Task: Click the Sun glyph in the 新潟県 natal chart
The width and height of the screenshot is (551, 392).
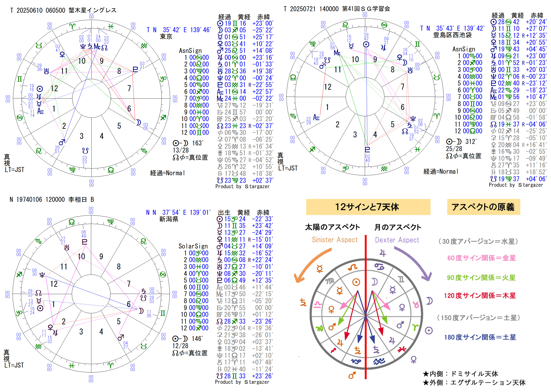Action: click(40, 308)
